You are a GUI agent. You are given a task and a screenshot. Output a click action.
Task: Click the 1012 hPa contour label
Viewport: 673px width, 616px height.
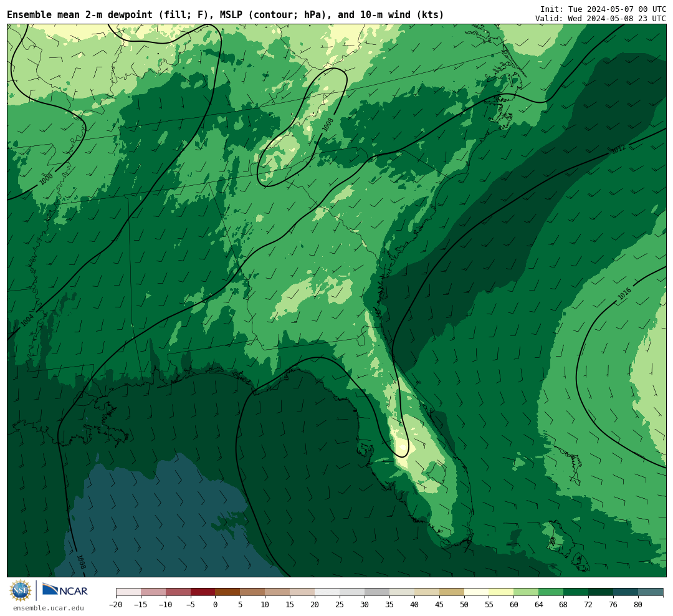[x=619, y=149]
